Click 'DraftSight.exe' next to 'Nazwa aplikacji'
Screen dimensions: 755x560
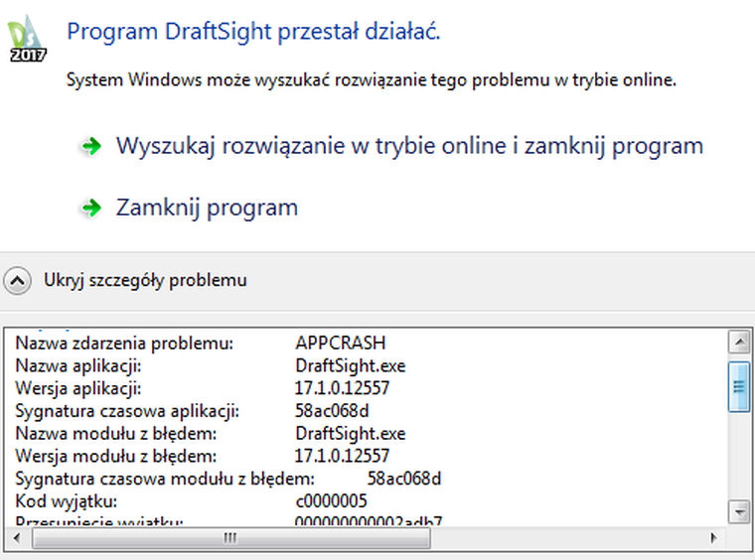[351, 365]
